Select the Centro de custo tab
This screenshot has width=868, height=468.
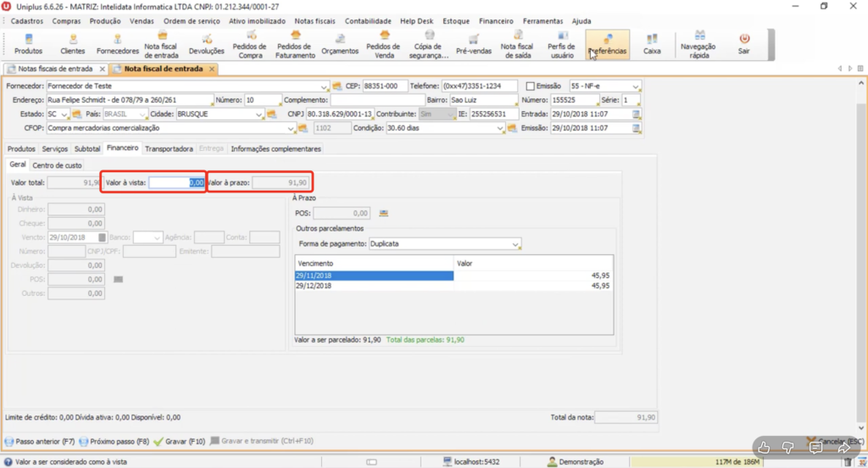(x=57, y=165)
